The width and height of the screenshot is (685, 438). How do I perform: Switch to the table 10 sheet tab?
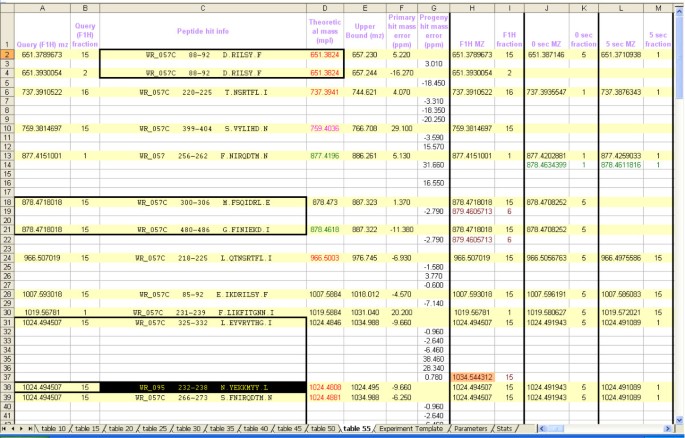click(53, 428)
